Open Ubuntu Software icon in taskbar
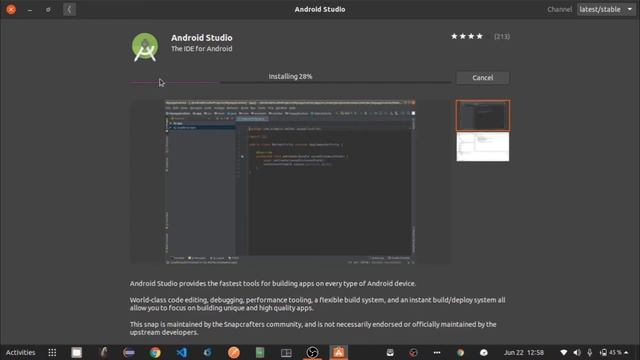The image size is (640, 360). pos(338,352)
